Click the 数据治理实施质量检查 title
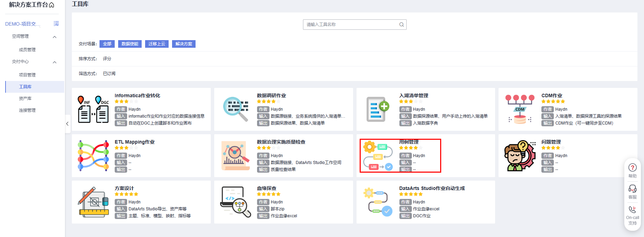The width and height of the screenshot is (644, 237). [281, 142]
